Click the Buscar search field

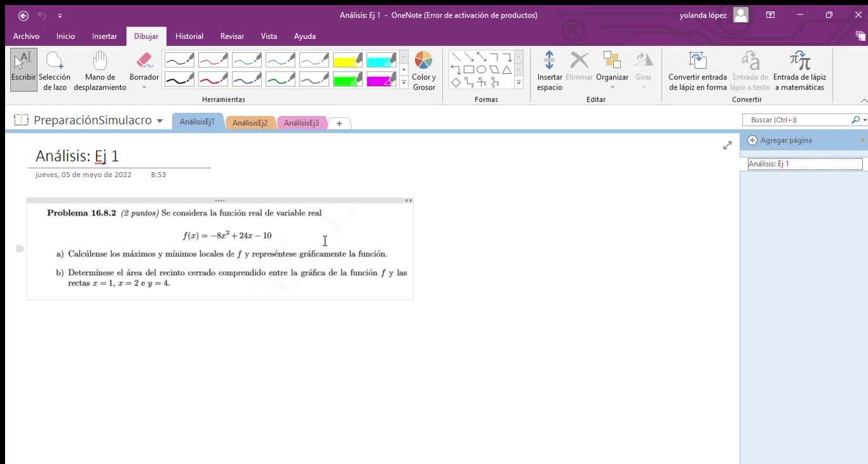click(796, 120)
